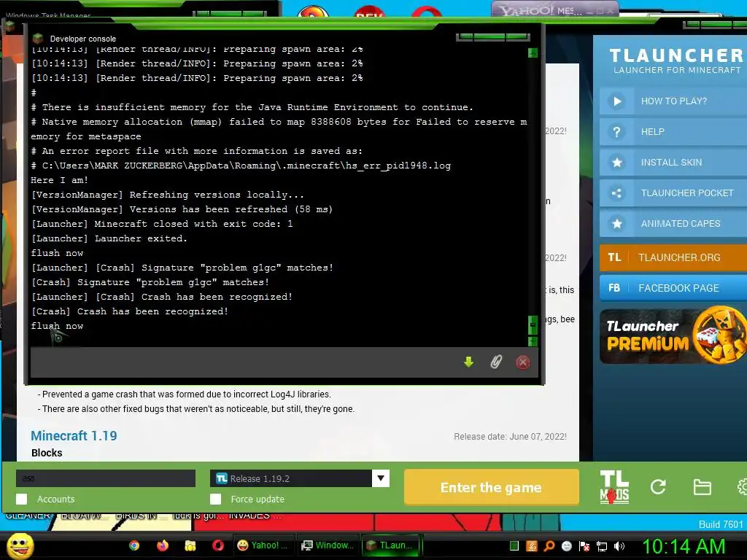Click the Yahoo! Messenger window title bar

[x=555, y=9]
